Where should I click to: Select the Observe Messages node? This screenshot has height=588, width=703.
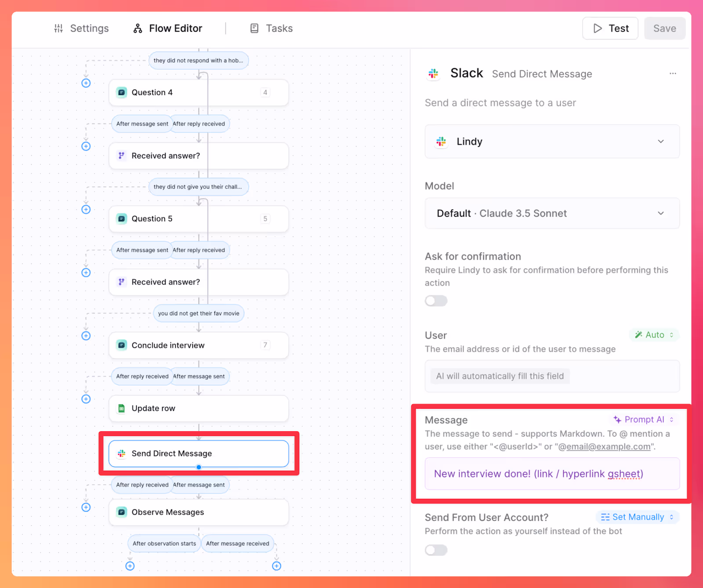[199, 512]
